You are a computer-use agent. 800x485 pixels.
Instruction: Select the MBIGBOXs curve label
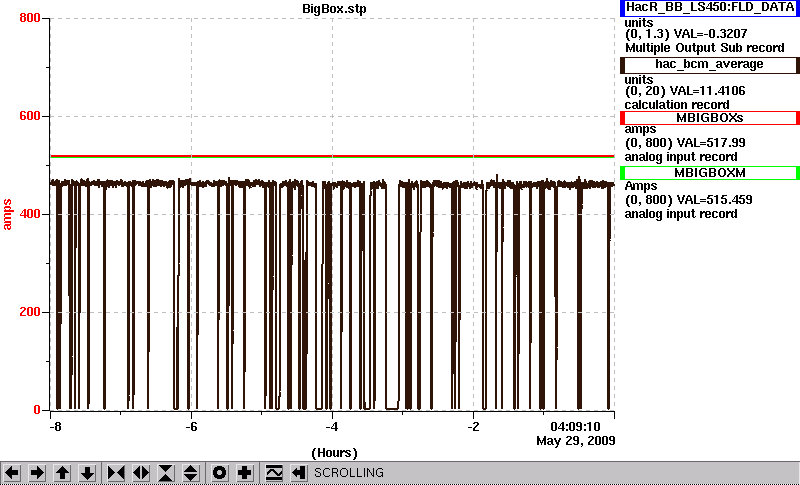click(x=710, y=118)
